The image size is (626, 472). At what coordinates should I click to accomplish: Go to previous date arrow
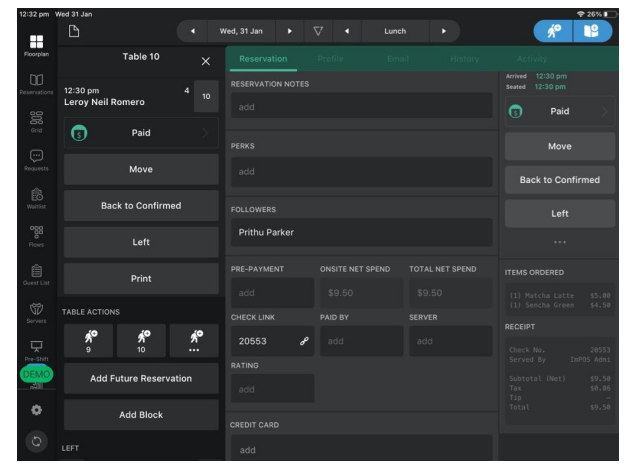click(x=192, y=30)
